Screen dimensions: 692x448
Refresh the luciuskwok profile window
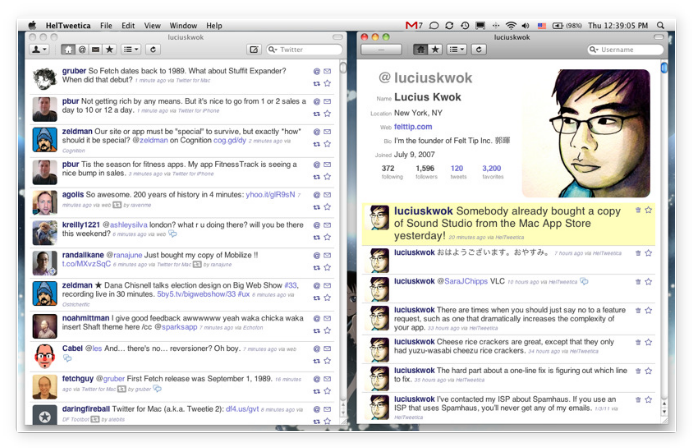[x=478, y=49]
